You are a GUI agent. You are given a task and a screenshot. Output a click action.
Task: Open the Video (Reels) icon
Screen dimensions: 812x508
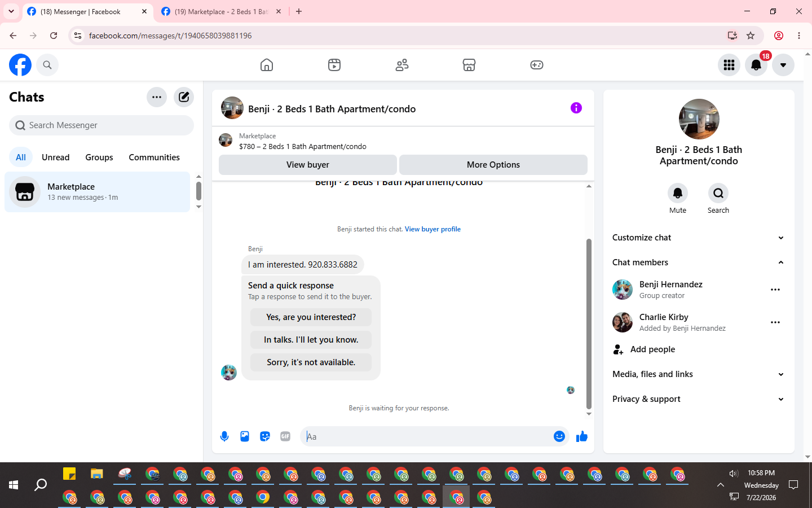pos(334,65)
